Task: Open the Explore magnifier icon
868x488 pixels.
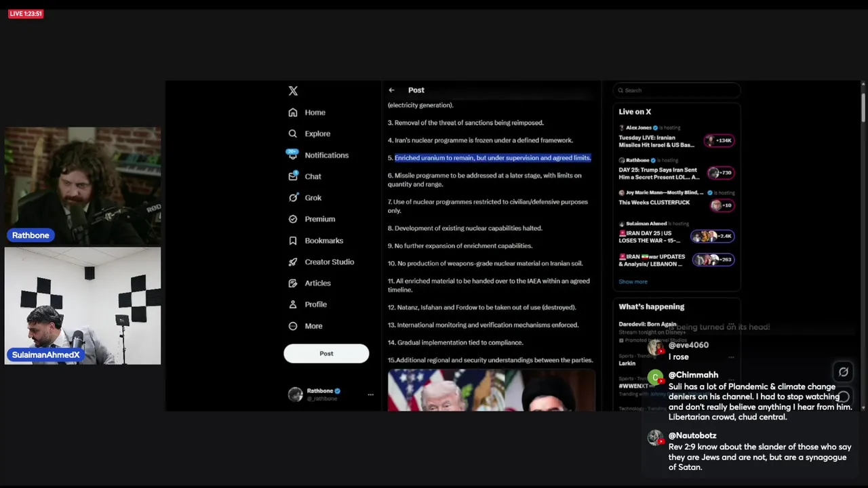Action: (293, 134)
